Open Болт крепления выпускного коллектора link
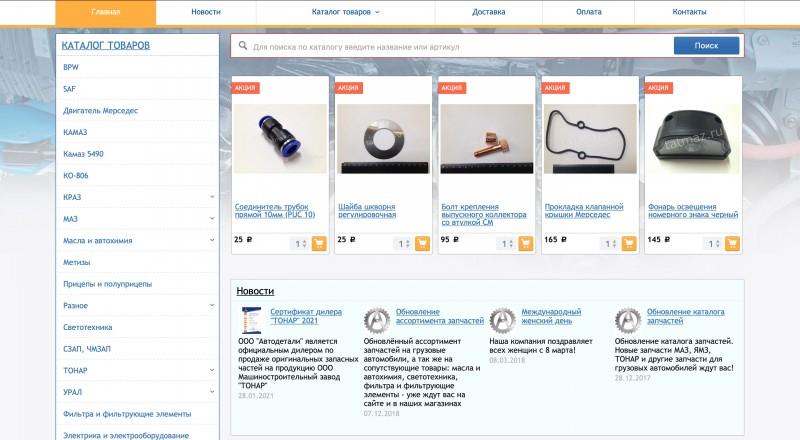Screen dimensions: 800x440 (x=484, y=214)
